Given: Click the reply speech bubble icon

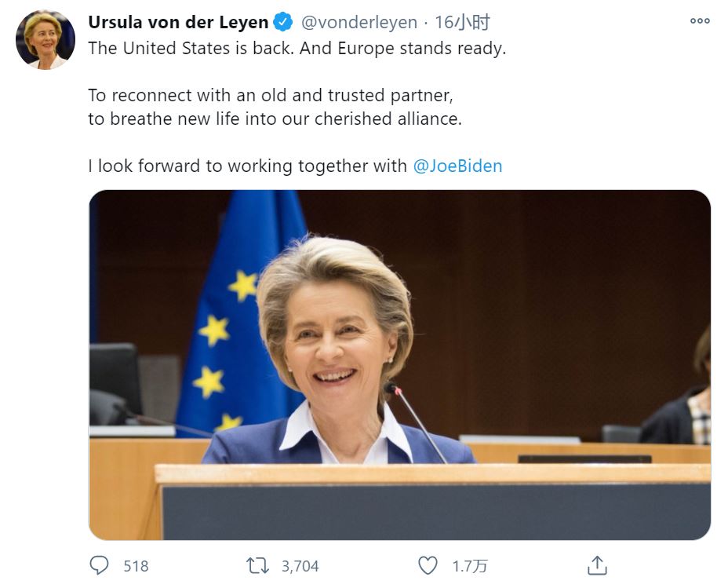Looking at the screenshot, I should point(99,565).
